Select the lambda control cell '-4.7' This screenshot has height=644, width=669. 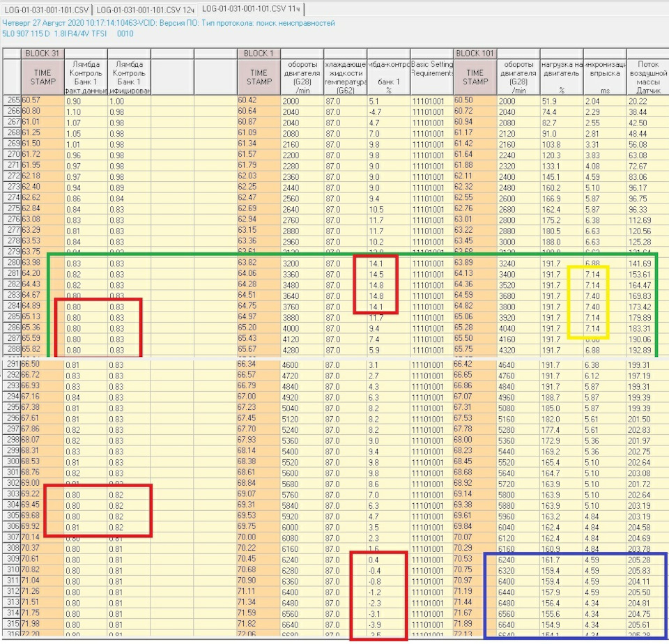388,112
